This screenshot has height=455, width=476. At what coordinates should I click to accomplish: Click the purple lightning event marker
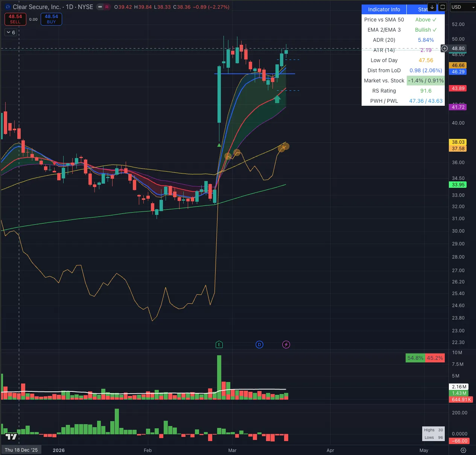pyautogui.click(x=286, y=344)
